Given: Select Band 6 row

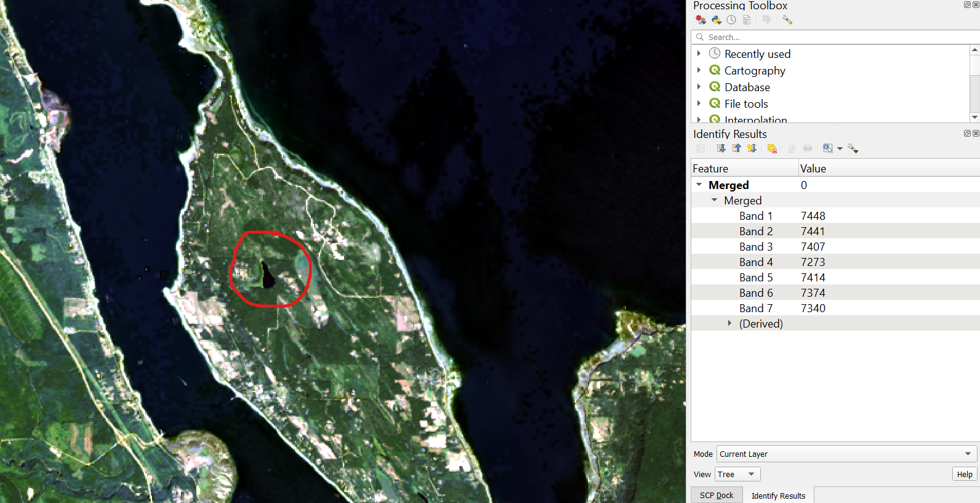Looking at the screenshot, I should [x=835, y=292].
